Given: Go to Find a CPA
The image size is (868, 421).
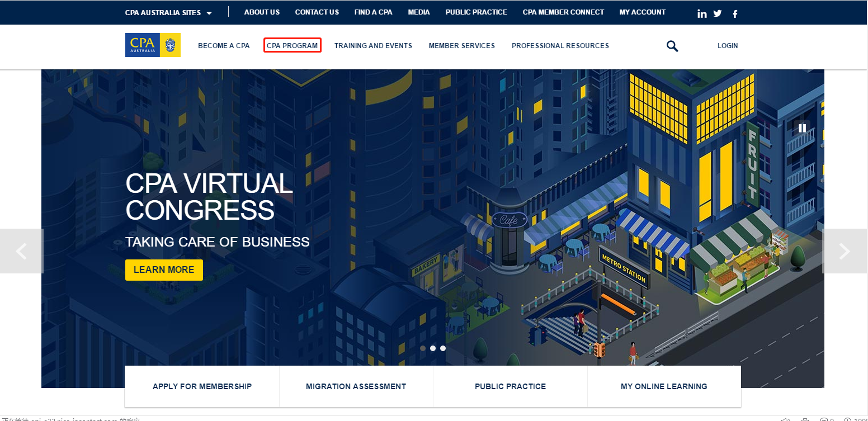Looking at the screenshot, I should [x=374, y=12].
